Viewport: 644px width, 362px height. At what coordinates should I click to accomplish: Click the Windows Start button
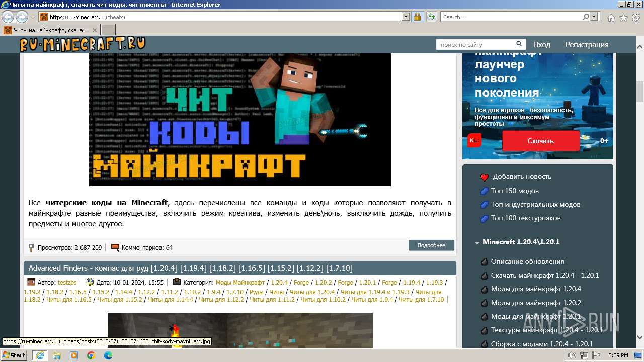[x=14, y=355]
